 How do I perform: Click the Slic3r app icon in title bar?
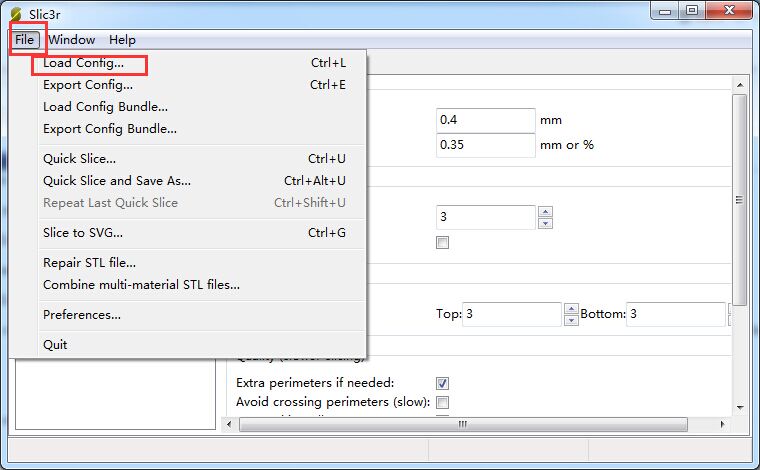point(16,14)
